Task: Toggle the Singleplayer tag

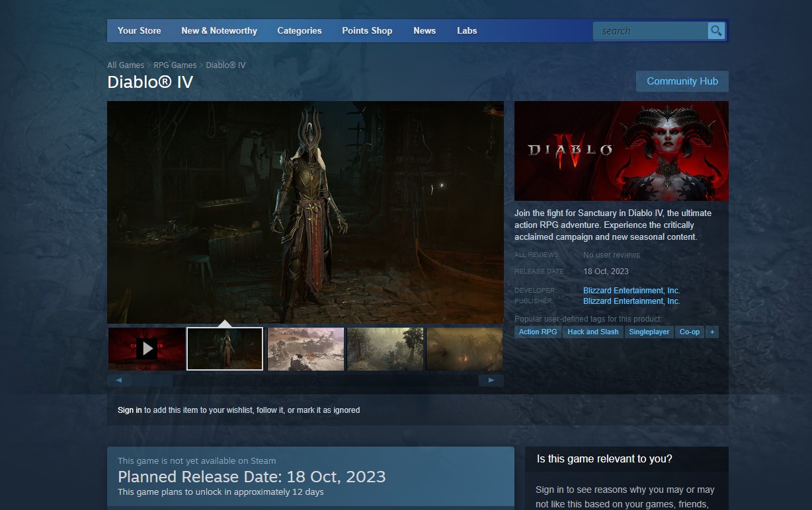Action: click(649, 332)
